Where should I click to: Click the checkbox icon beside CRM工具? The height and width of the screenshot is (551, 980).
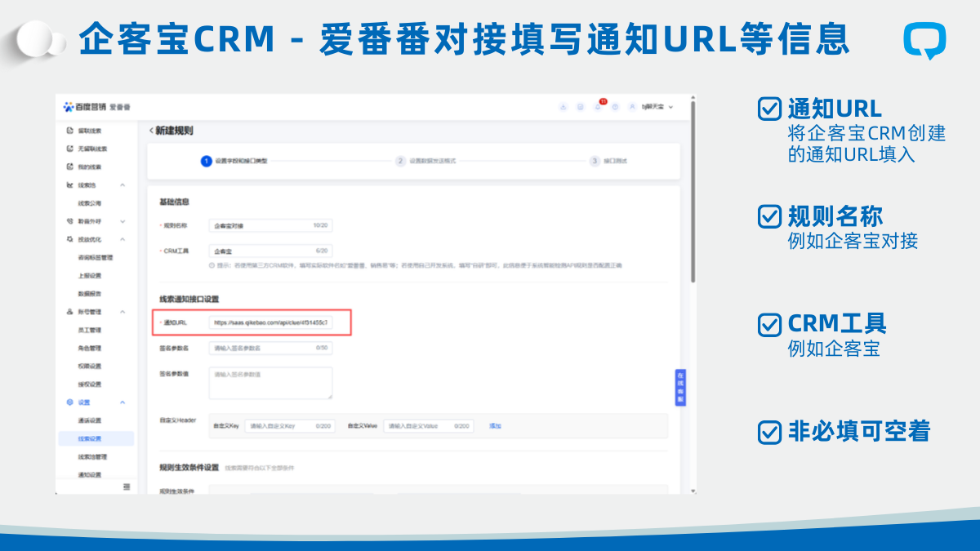769,324
